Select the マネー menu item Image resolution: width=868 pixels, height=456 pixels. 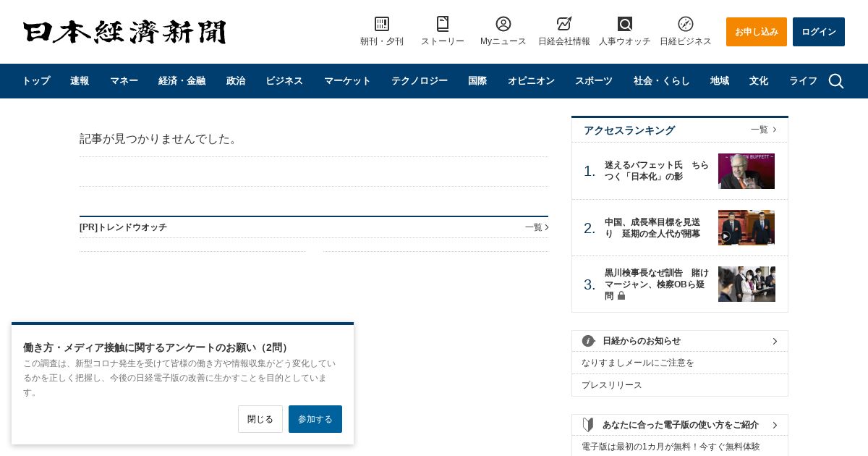coord(124,81)
